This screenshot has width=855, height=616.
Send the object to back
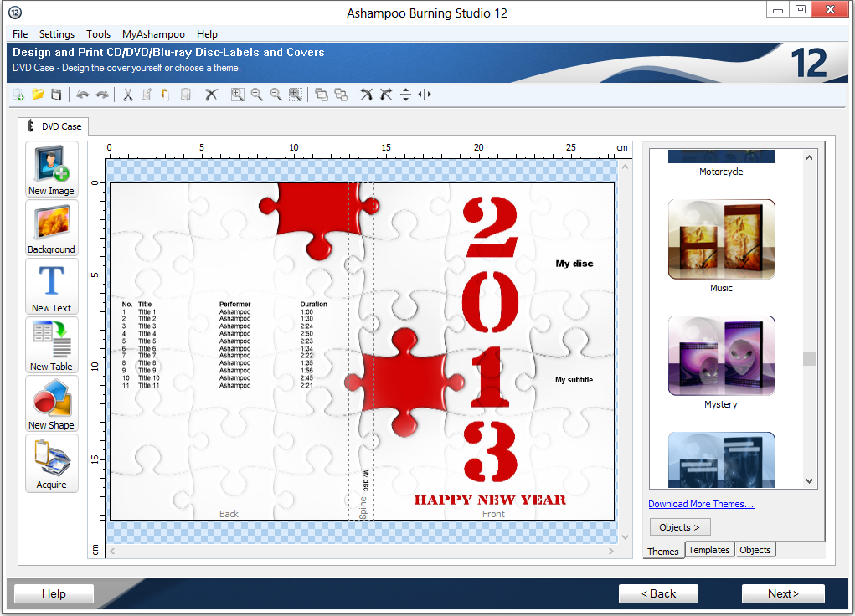(341, 95)
